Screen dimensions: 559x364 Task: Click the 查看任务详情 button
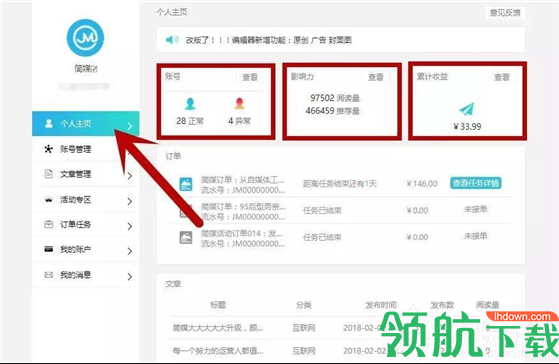476,183
